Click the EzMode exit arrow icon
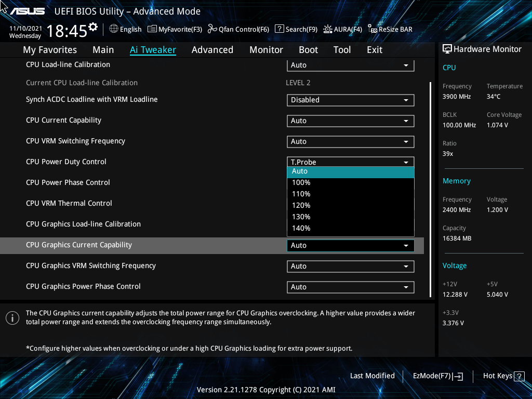 pos(458,376)
